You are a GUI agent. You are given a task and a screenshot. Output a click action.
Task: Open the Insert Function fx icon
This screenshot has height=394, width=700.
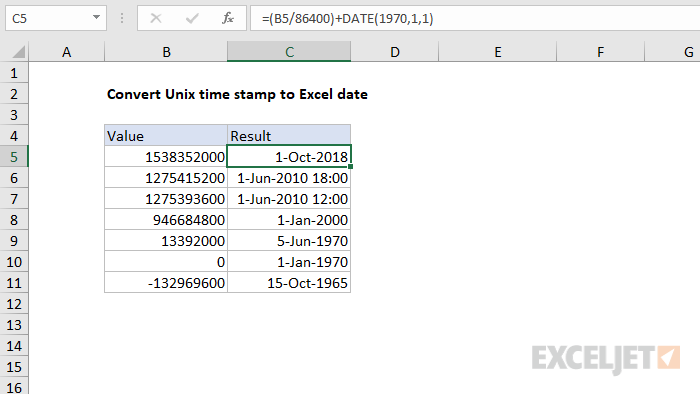[228, 18]
